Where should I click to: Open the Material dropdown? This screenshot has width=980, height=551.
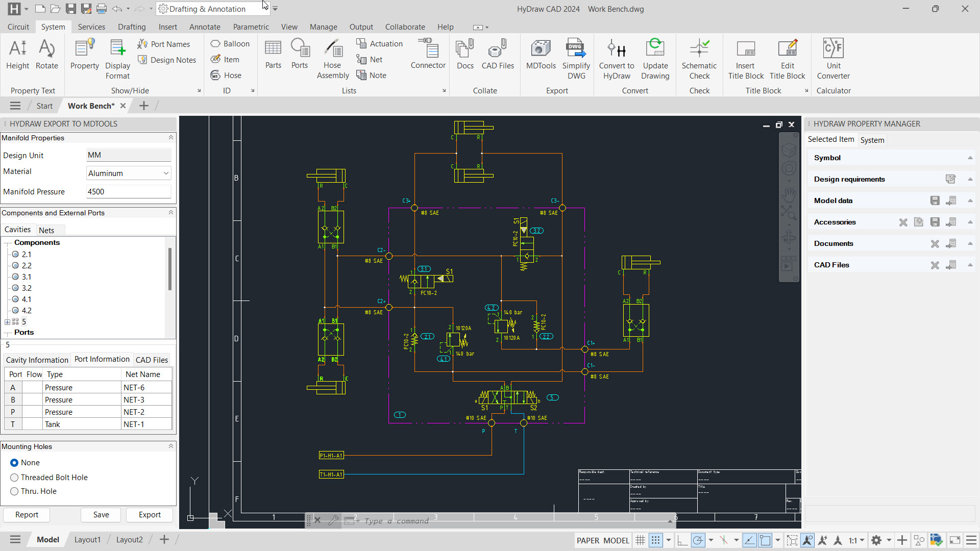click(x=129, y=173)
